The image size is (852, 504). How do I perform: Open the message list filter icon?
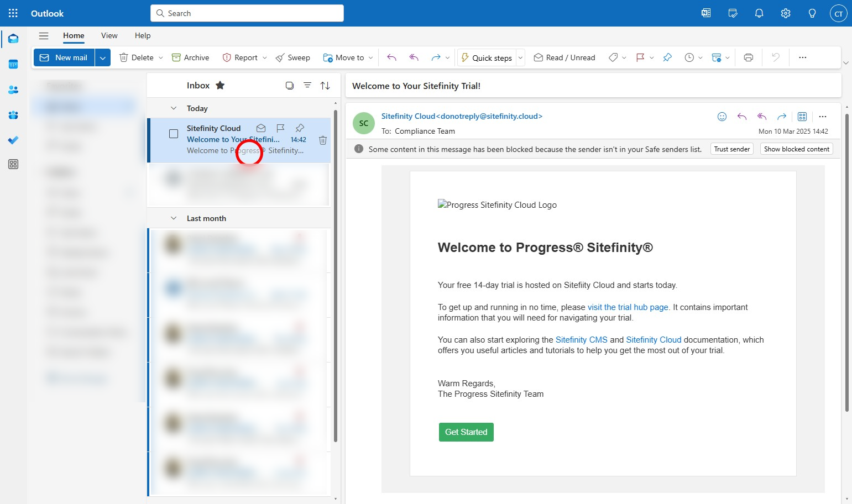(x=307, y=86)
